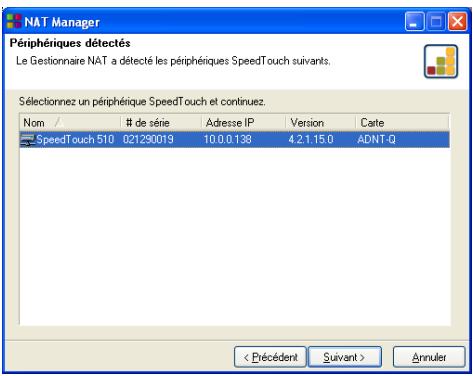Viewport: 473px width, 376px height.
Task: Sort by the # de série column
Action: tap(161, 123)
